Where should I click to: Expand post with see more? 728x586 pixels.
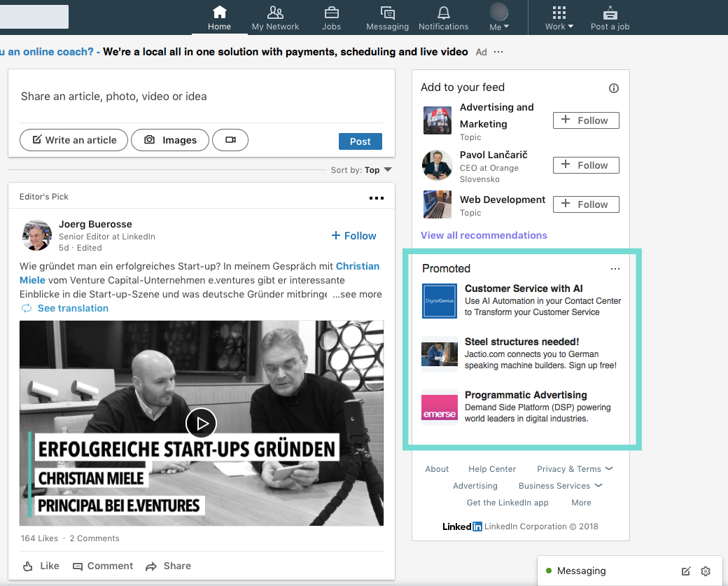(x=357, y=294)
